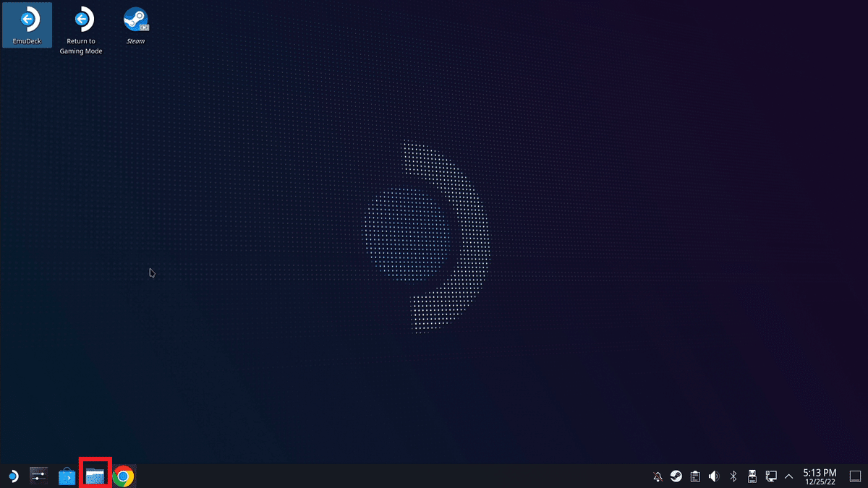
Task: Click the Steam icon in the system tray
Action: 676,476
